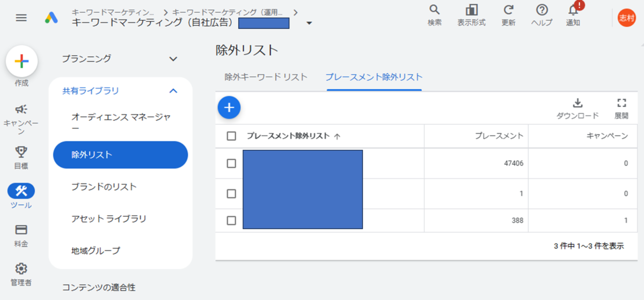Open the 表示形式 appearance icon
Viewport: 644px width, 300px height.
pos(472,10)
